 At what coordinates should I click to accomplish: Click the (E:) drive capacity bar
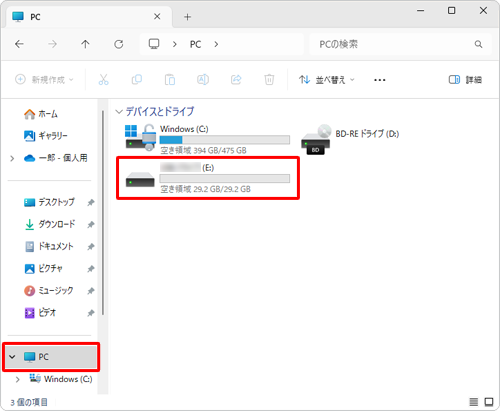click(x=225, y=178)
